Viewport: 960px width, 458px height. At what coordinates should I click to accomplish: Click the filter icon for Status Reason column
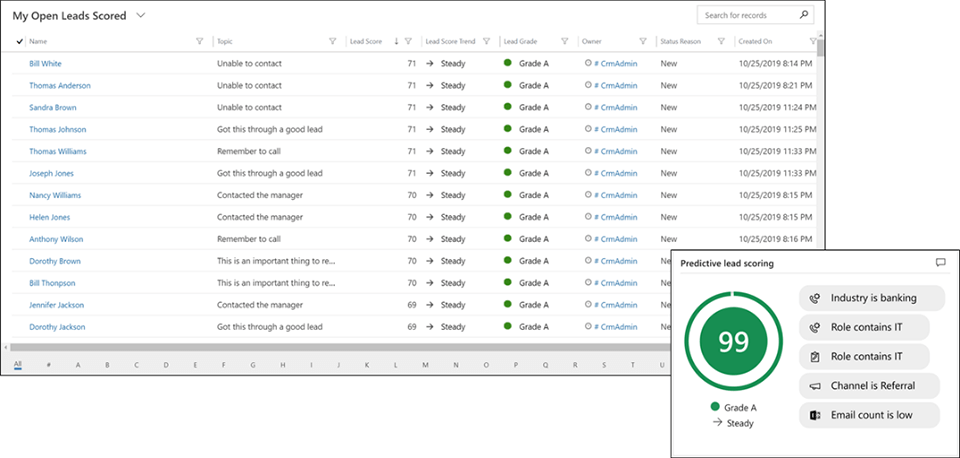(720, 42)
